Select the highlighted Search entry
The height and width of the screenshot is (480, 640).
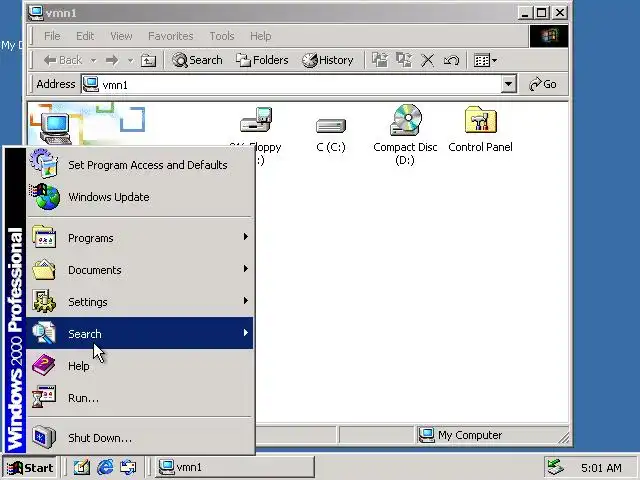tap(140, 333)
